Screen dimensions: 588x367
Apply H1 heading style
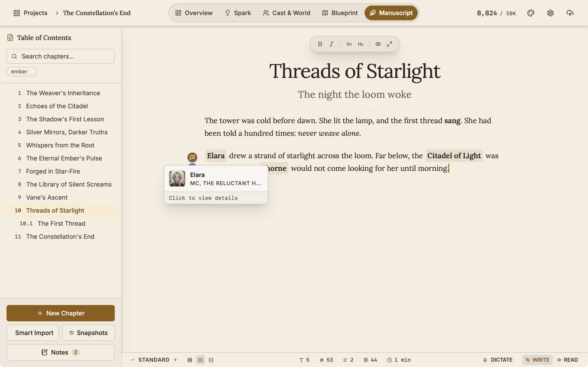click(349, 44)
